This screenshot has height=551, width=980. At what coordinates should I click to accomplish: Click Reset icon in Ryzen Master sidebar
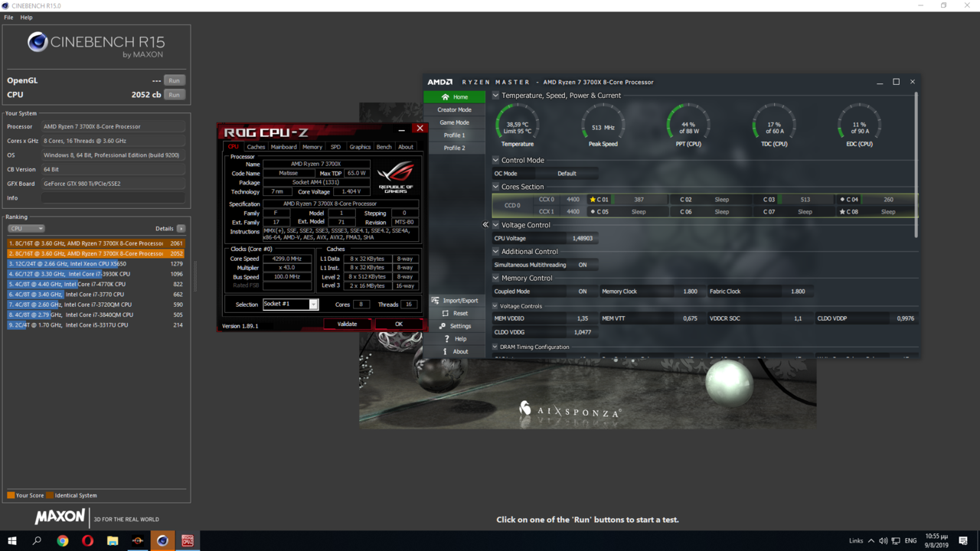[445, 313]
